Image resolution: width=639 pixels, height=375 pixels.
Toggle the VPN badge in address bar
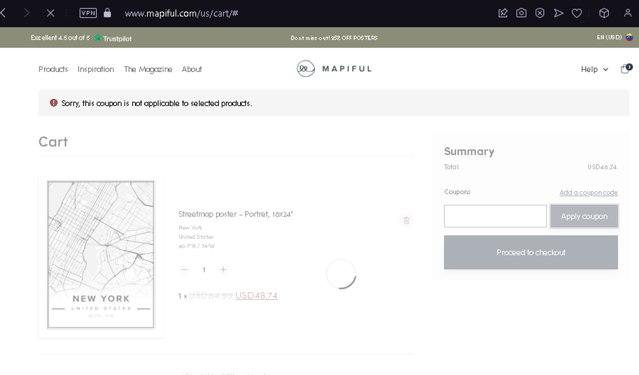tap(88, 13)
